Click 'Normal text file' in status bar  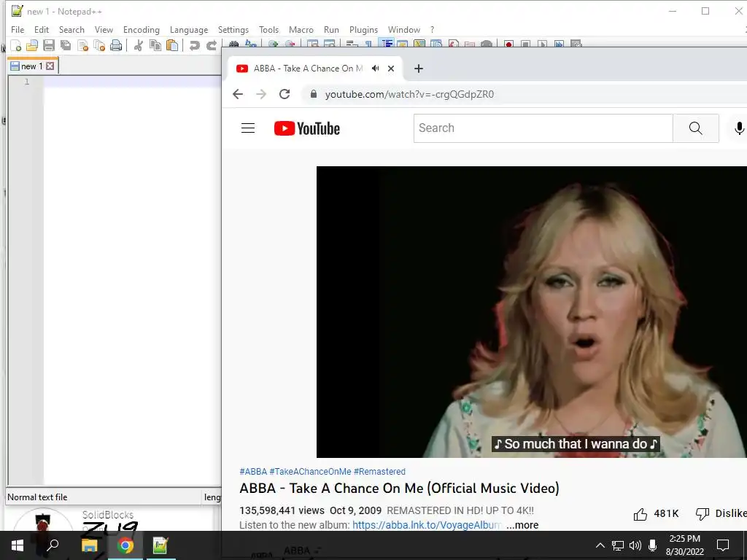(37, 497)
